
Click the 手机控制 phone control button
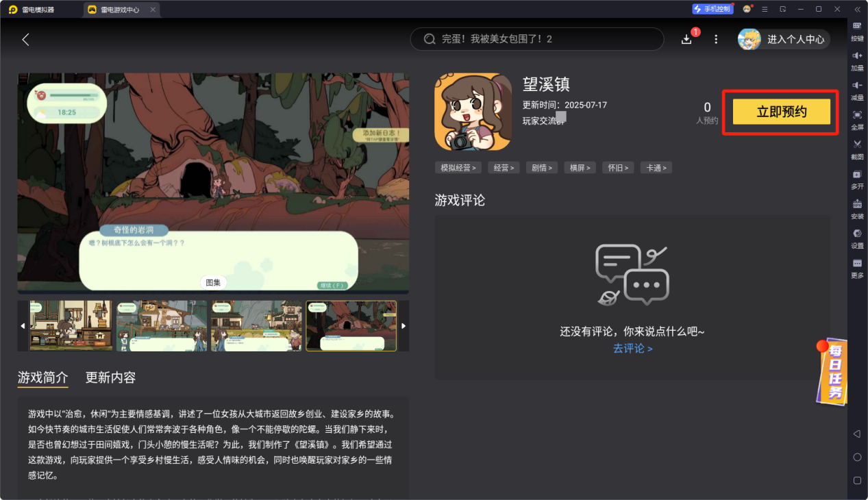(x=712, y=9)
